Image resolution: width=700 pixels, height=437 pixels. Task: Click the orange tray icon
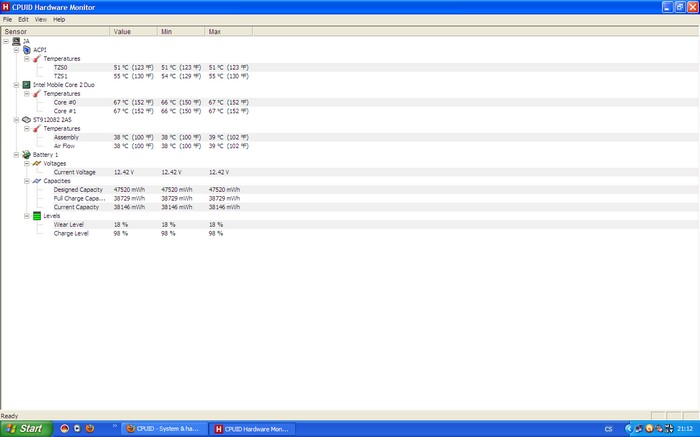[649, 429]
